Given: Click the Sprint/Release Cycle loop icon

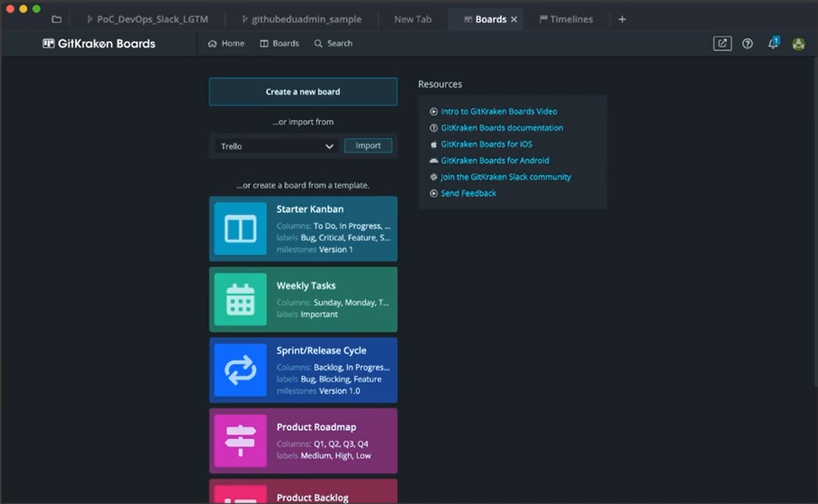Looking at the screenshot, I should (x=240, y=370).
